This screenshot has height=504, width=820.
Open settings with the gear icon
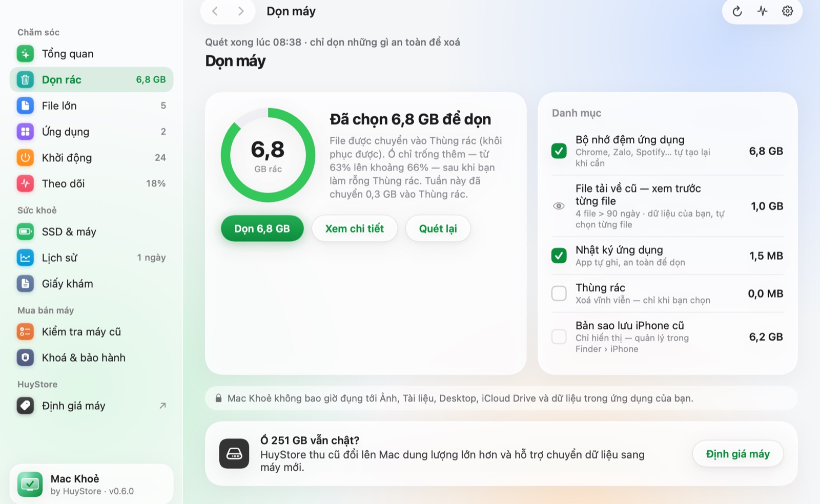tap(788, 11)
